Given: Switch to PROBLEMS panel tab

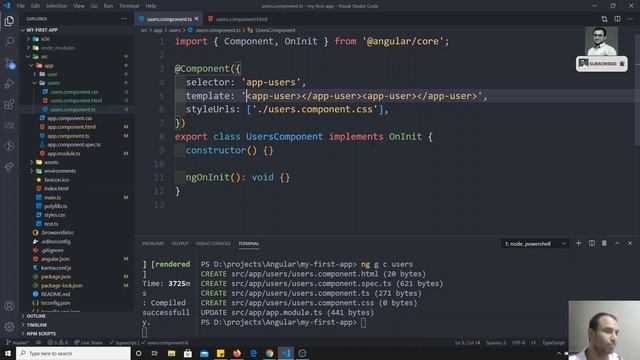Looking at the screenshot, I should 153,244.
